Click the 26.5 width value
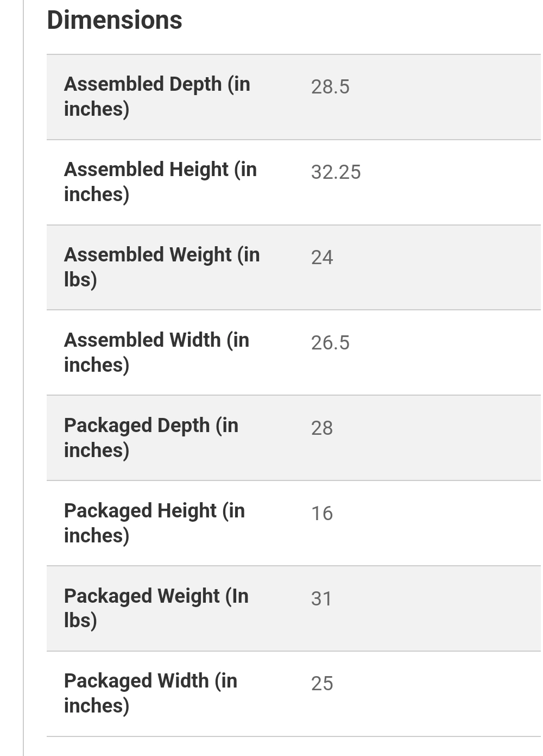543x756 pixels. [x=330, y=343]
